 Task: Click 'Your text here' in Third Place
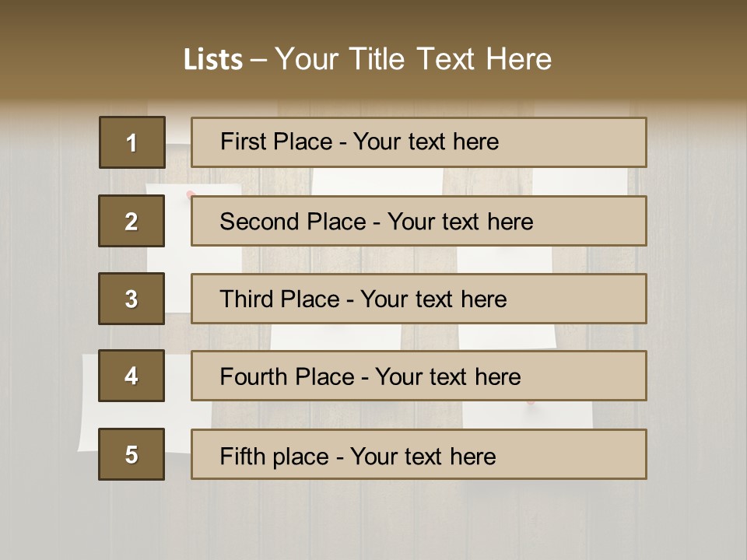(433, 299)
